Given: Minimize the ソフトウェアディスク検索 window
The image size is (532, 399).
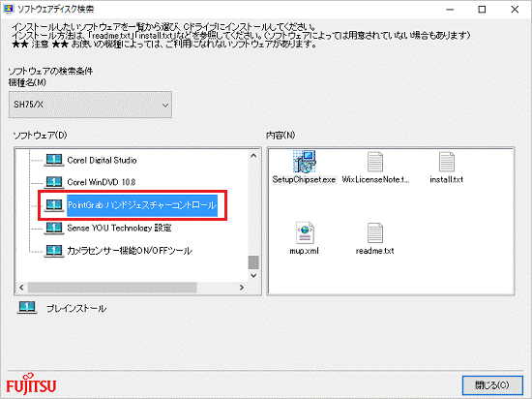Looking at the screenshot, I should 450,9.
